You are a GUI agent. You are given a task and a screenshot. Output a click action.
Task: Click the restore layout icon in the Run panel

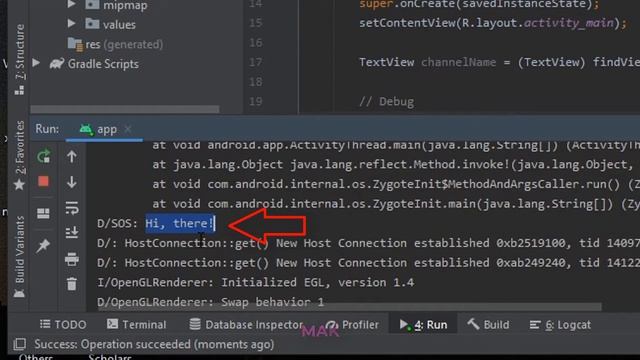click(43, 213)
